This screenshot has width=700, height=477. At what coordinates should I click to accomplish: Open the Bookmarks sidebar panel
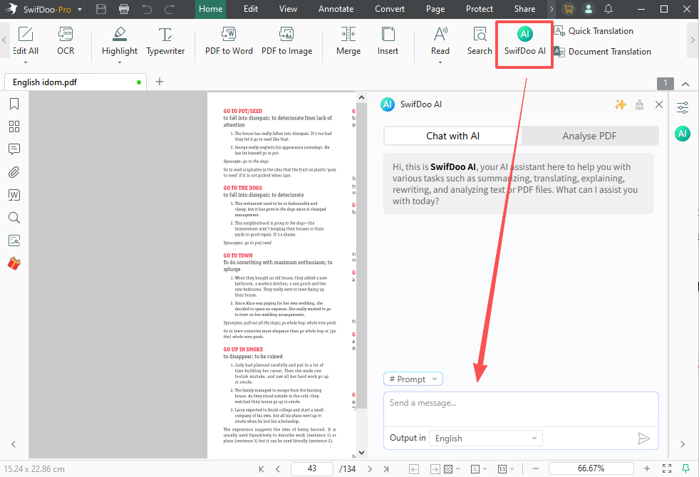tap(14, 104)
